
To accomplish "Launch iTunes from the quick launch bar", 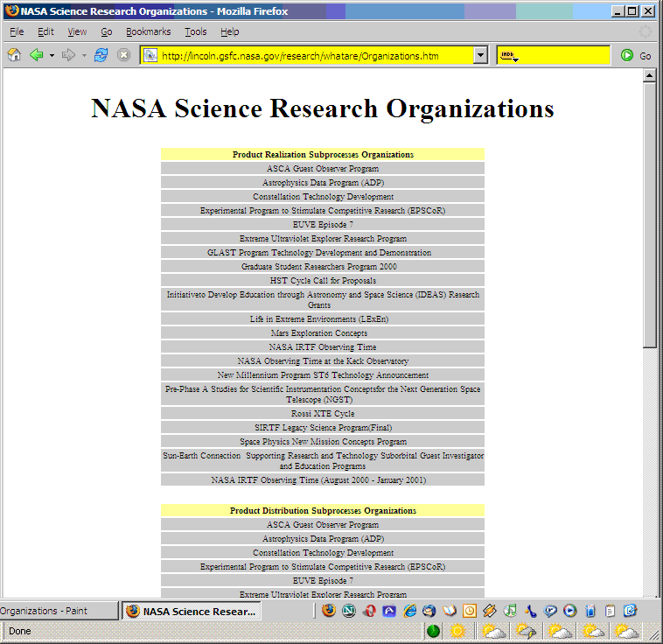I will 510,611.
